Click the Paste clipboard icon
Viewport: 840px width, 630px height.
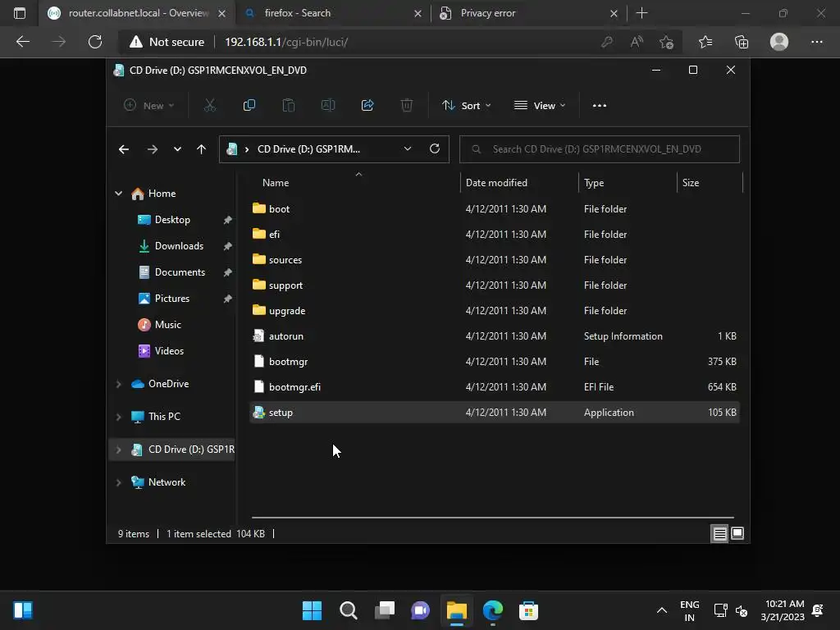tap(289, 106)
